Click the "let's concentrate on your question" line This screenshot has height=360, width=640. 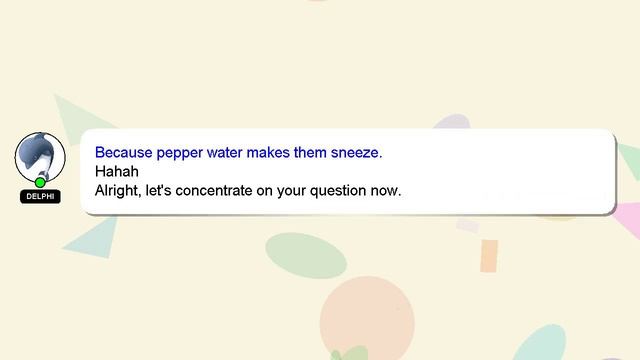[248, 191]
